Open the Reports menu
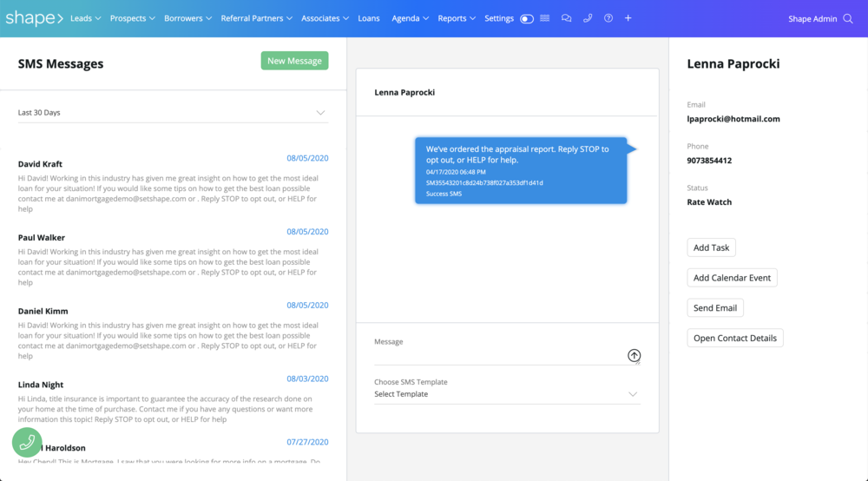This screenshot has height=481, width=868. [457, 18]
